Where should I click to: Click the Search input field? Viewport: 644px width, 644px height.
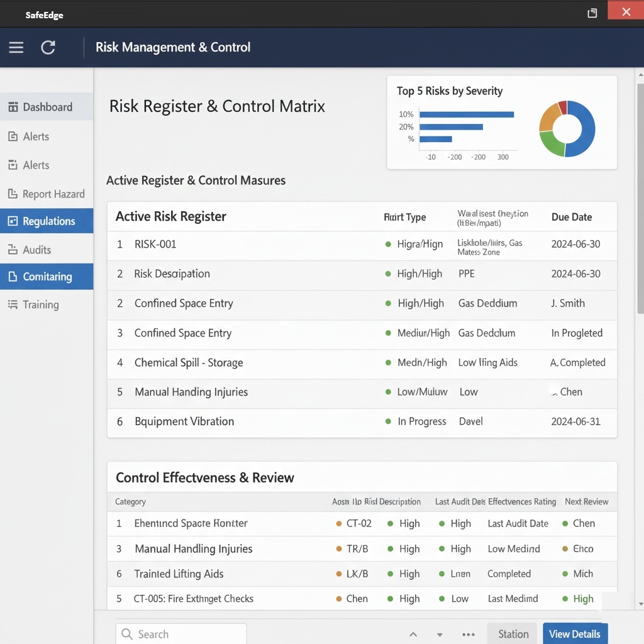pyautogui.click(x=189, y=634)
